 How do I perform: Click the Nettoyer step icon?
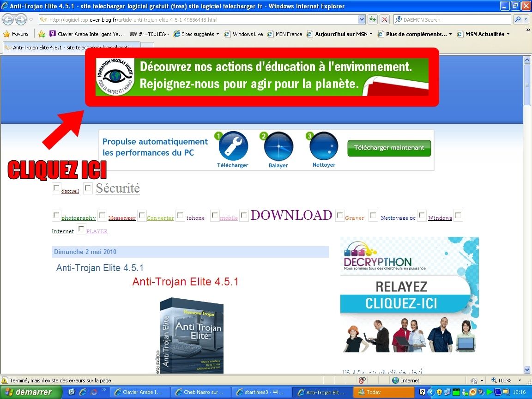coord(324,146)
